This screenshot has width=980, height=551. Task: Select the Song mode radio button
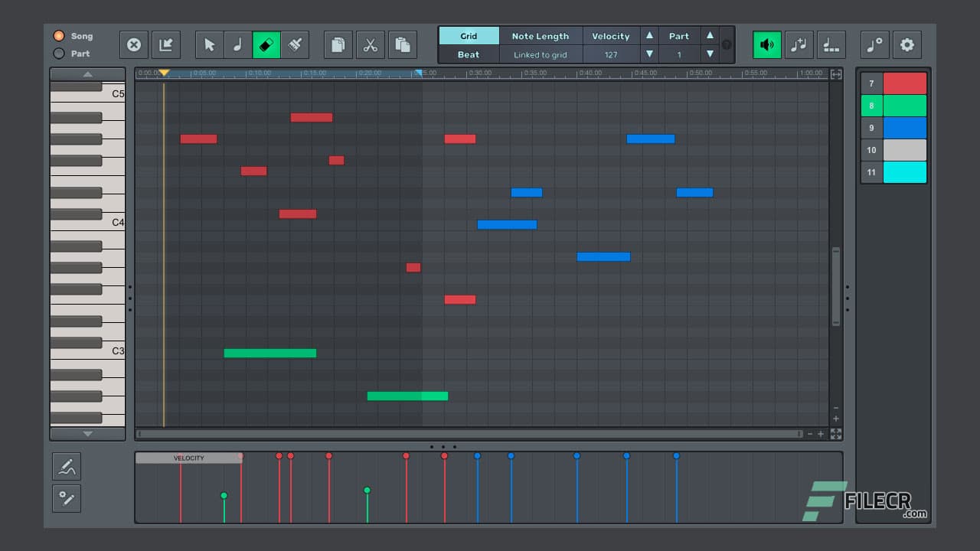pos(60,35)
